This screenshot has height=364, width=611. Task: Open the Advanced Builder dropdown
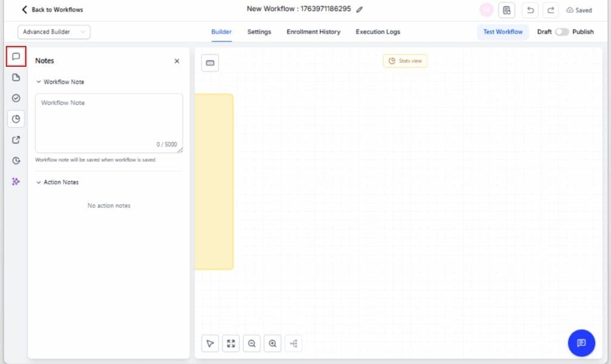[54, 32]
